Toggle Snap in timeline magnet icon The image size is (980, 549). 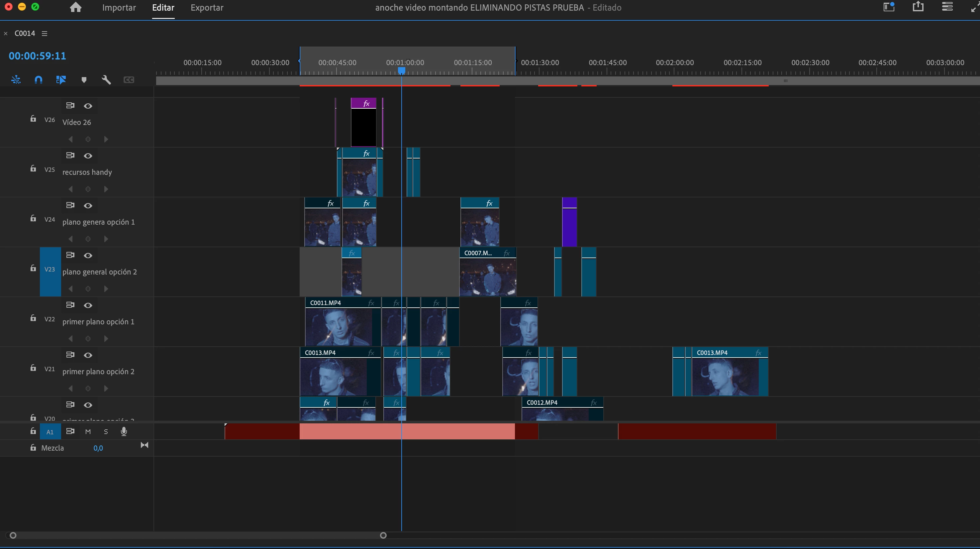[39, 79]
